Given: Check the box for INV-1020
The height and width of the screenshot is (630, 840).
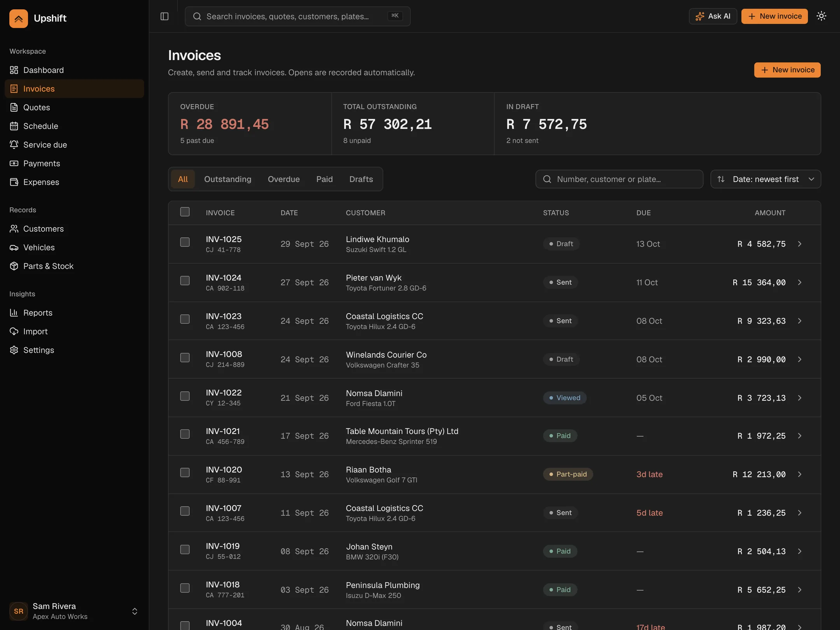Looking at the screenshot, I should [x=185, y=472].
